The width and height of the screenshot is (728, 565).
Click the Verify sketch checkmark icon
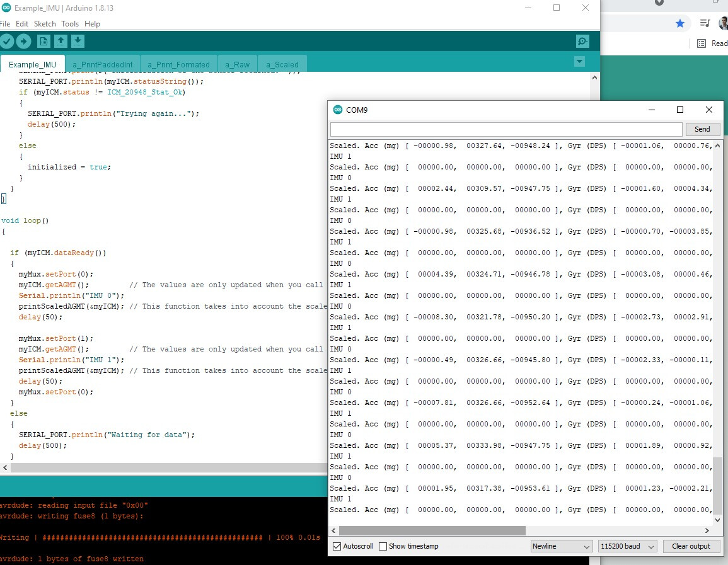6,42
